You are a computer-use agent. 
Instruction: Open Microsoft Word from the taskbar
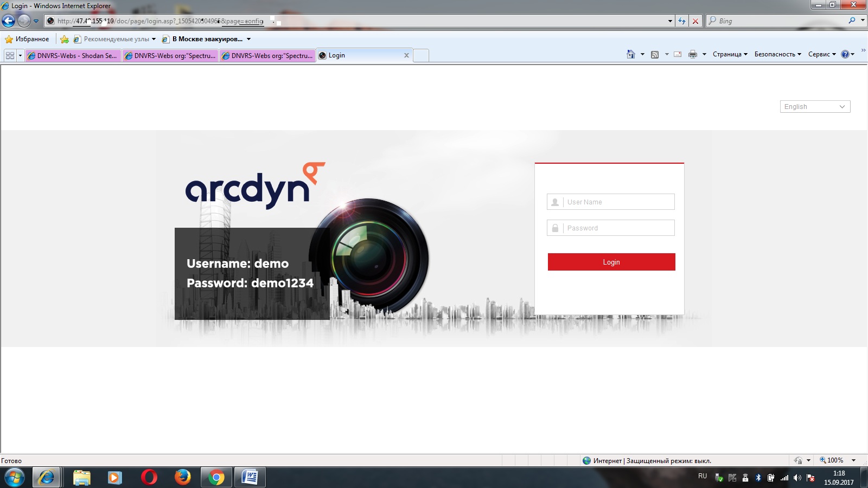point(250,478)
